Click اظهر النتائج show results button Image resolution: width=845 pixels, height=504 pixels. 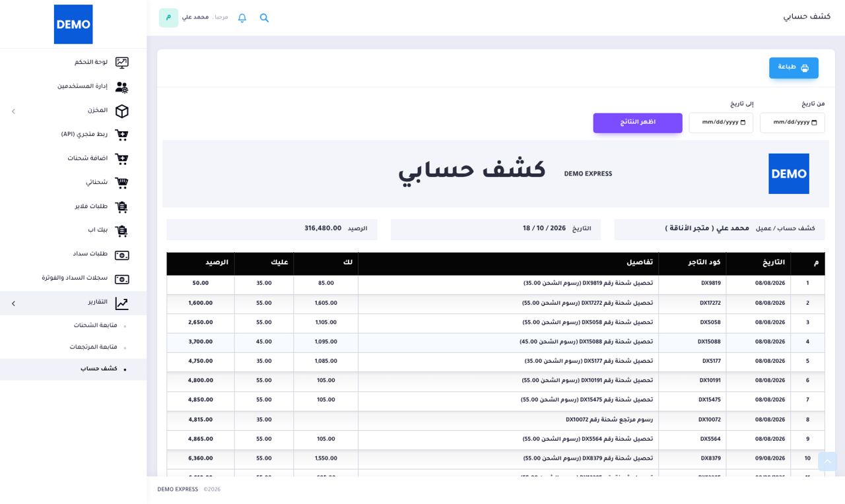[638, 123]
